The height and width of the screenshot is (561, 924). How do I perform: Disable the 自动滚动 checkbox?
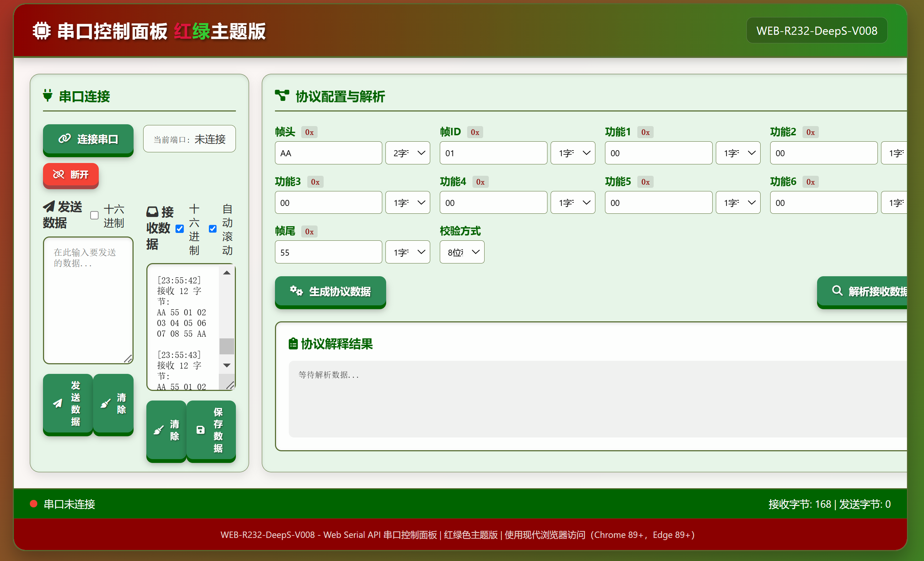coord(213,229)
